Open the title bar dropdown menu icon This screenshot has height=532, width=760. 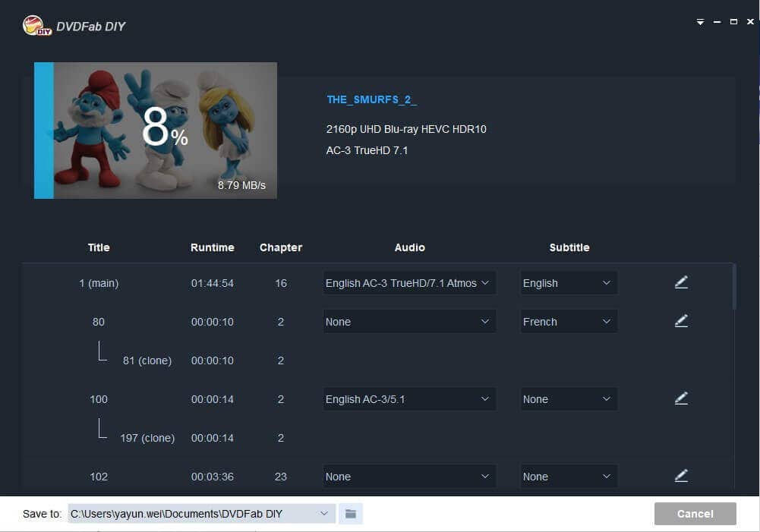pos(700,22)
